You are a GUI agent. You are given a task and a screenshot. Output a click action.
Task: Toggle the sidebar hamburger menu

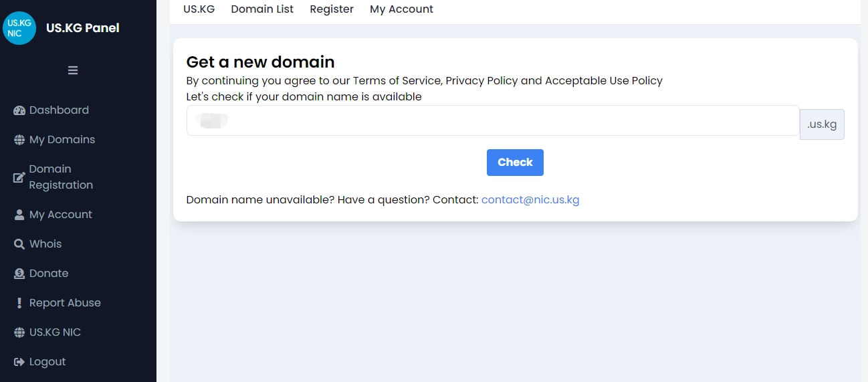tap(73, 70)
